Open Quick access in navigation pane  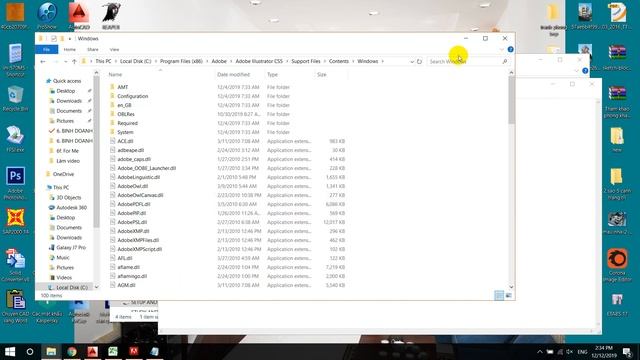pyautogui.click(x=67, y=81)
